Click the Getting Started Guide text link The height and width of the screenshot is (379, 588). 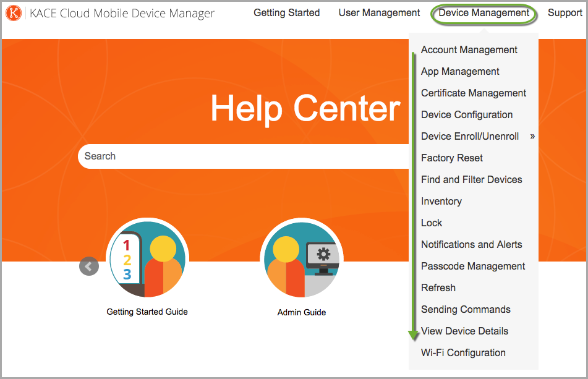point(147,312)
